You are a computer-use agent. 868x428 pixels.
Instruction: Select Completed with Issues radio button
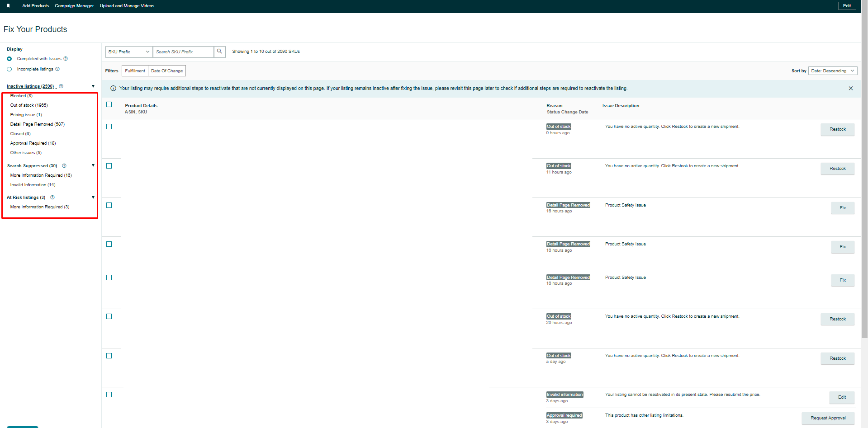(x=9, y=59)
